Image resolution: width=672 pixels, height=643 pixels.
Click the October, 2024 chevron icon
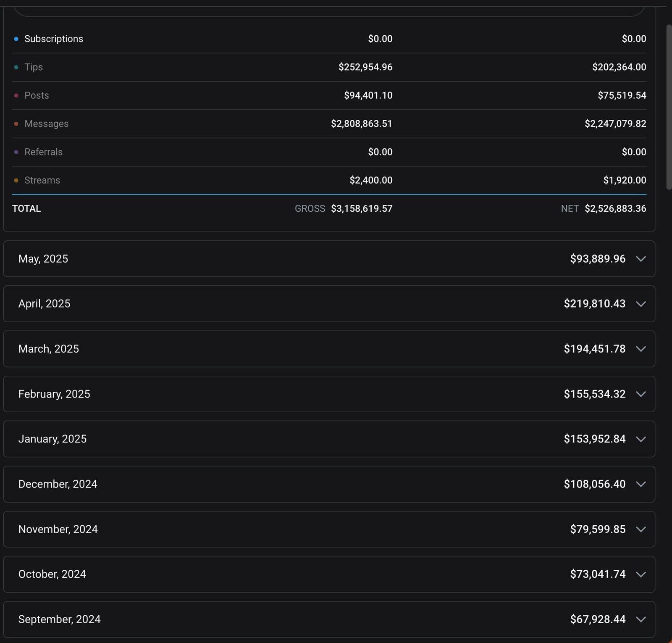[x=640, y=574]
